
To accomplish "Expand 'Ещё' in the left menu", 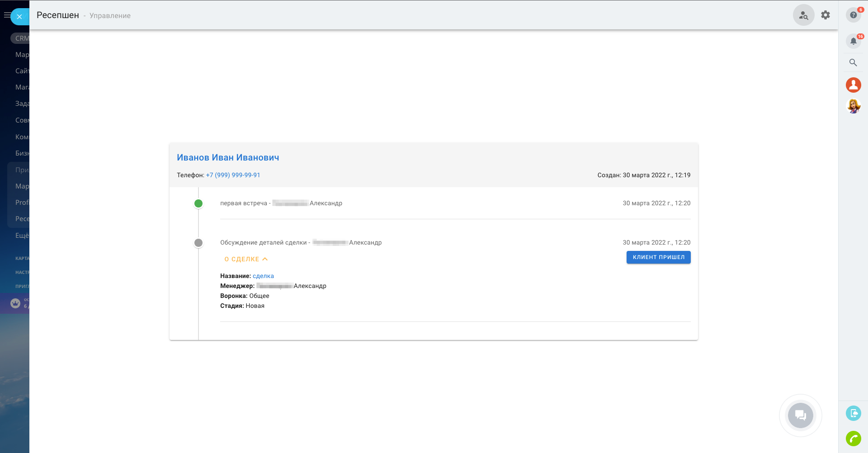I will click(x=22, y=236).
